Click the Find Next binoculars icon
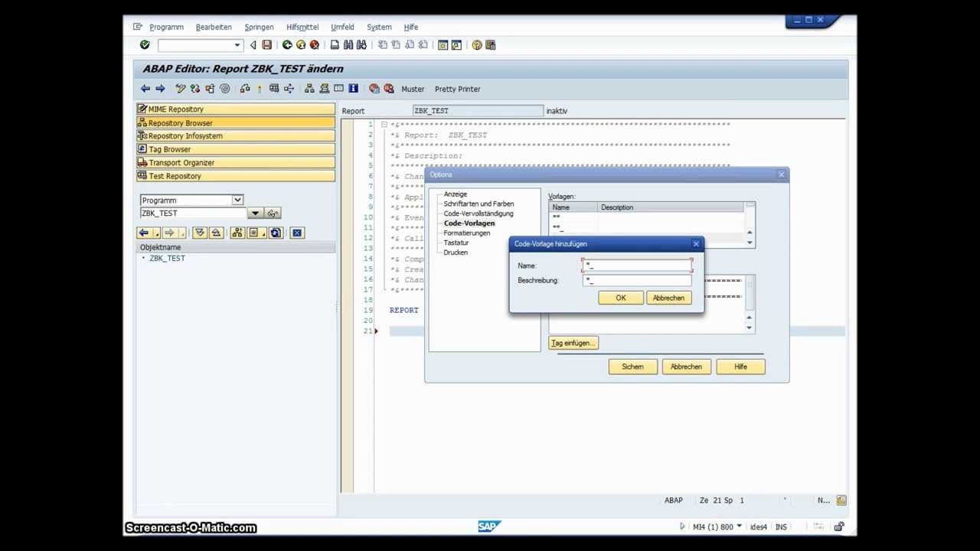980x551 pixels. (x=361, y=45)
